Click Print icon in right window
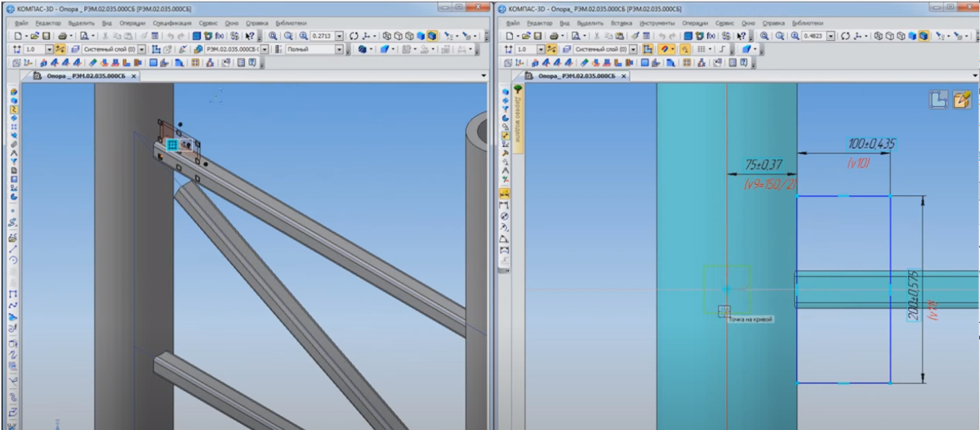The height and width of the screenshot is (430, 980). click(554, 36)
